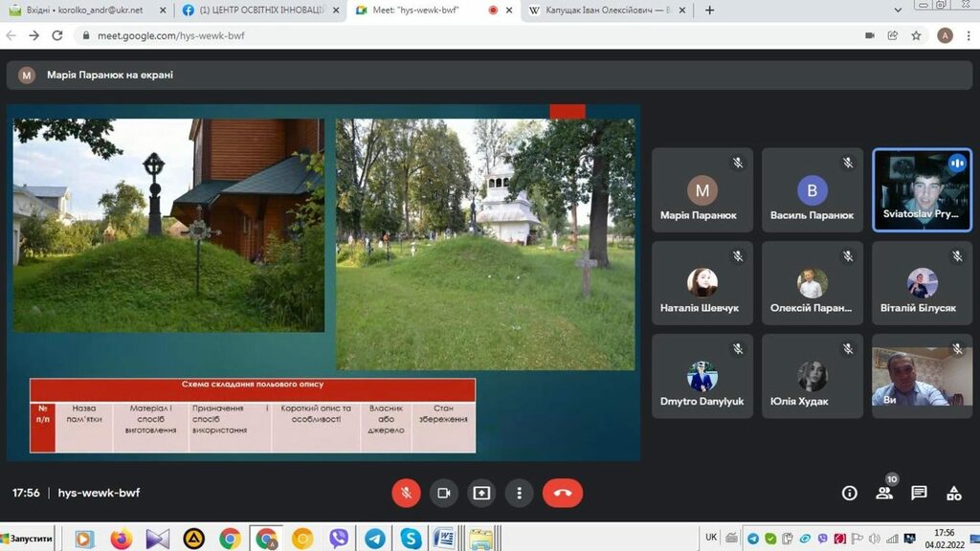Bookmark this page with the star icon
Screen dimensions: 980x551
click(x=916, y=35)
